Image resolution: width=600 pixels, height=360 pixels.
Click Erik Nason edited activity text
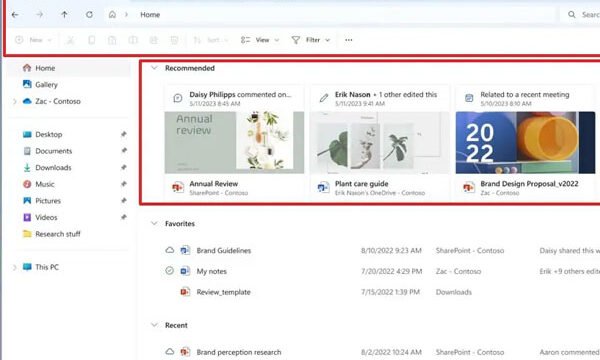pos(386,94)
